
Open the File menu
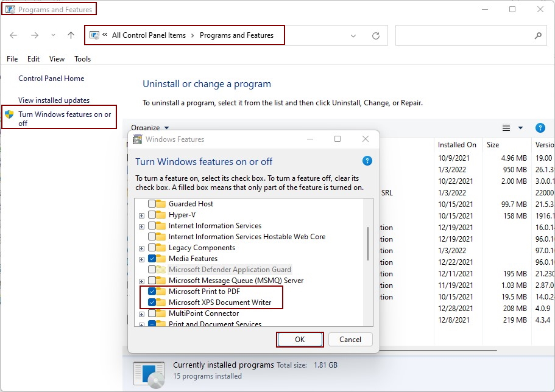pyautogui.click(x=12, y=58)
